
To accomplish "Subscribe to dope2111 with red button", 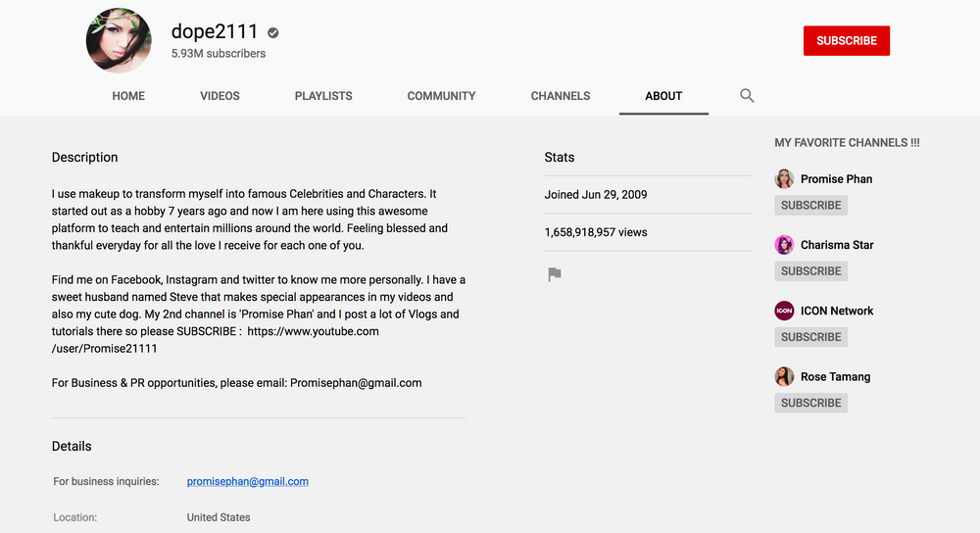I will click(847, 40).
